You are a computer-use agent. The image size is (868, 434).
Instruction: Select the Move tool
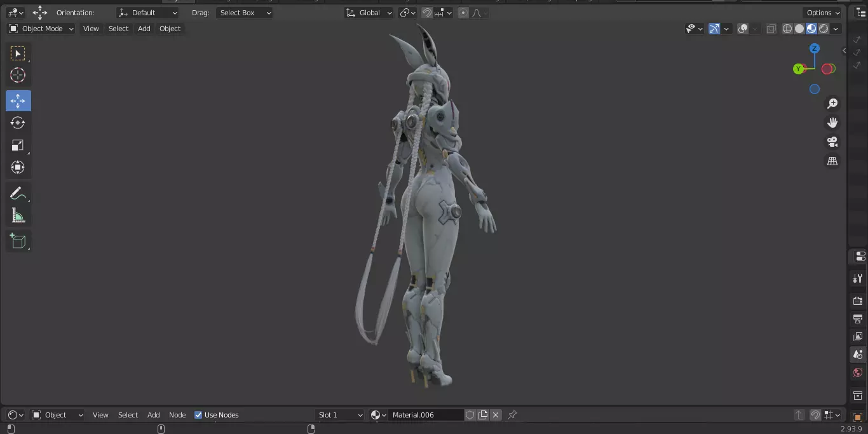tap(18, 100)
